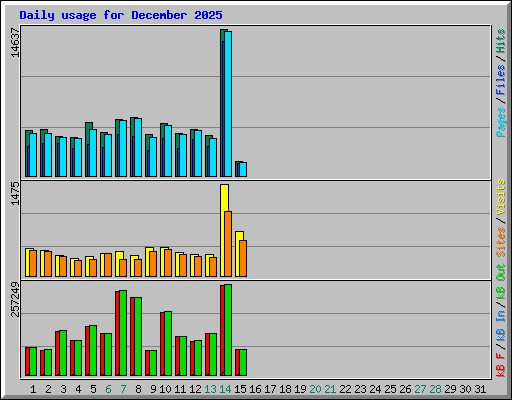The height and width of the screenshot is (400, 512).
Task: Click day 22 on the x-axis
Action: (345, 389)
